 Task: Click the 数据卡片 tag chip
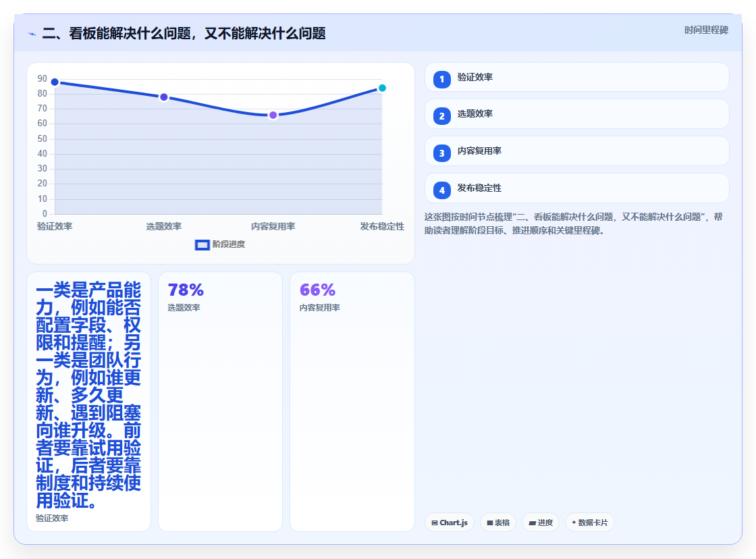590,523
